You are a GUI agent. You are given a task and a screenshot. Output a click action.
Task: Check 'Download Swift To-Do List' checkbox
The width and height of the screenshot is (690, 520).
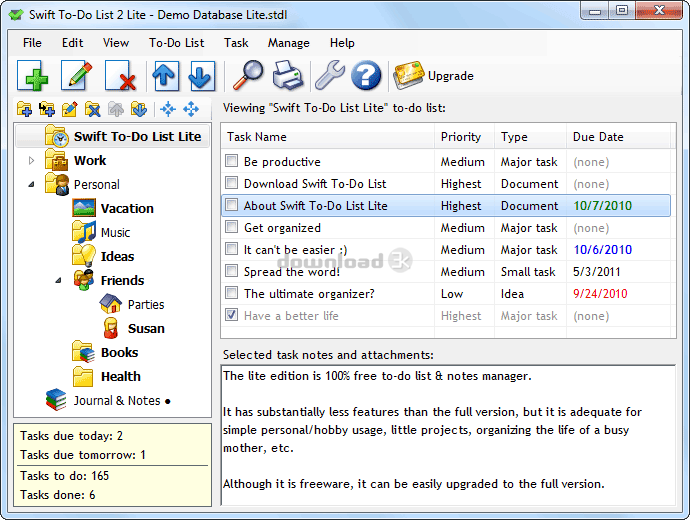[231, 183]
